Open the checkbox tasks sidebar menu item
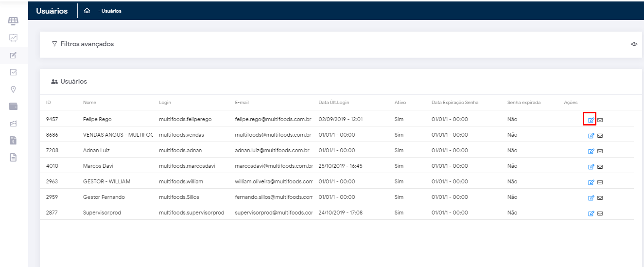This screenshot has height=267, width=644. pyautogui.click(x=13, y=72)
